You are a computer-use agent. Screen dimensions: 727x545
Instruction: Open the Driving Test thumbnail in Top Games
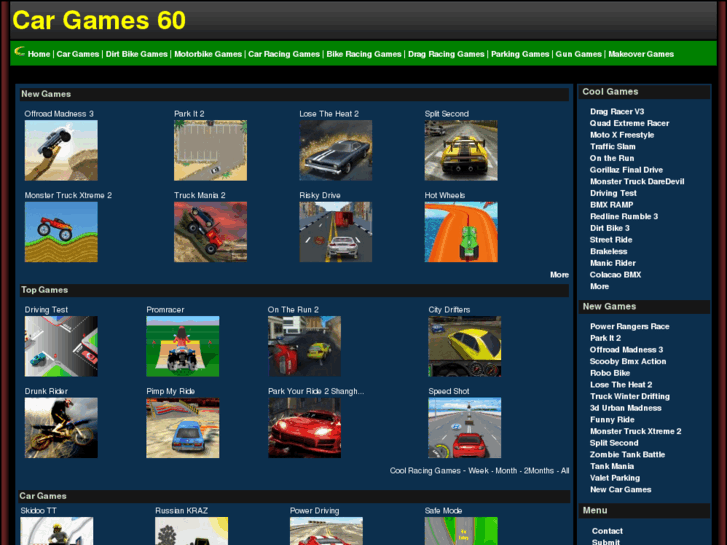(x=61, y=346)
